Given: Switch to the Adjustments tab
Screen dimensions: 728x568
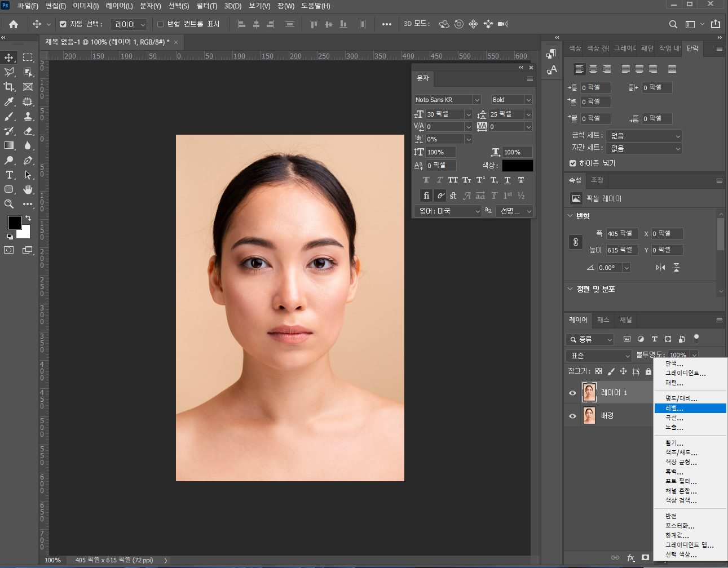Looking at the screenshot, I should click(597, 180).
